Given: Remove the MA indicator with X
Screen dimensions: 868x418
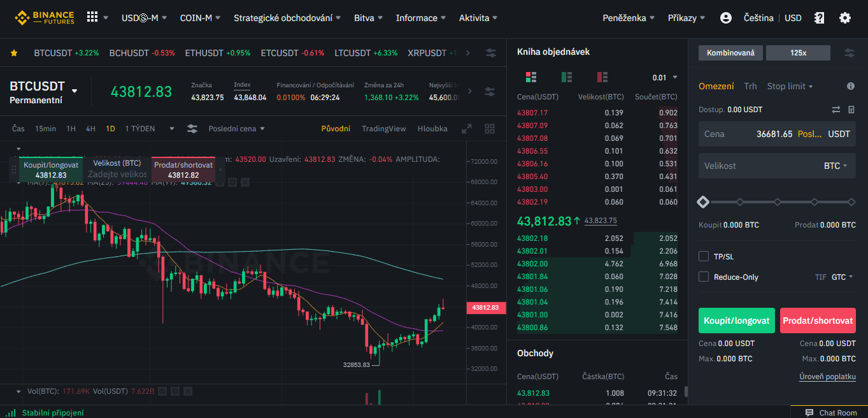Looking at the screenshot, I should 245,182.
